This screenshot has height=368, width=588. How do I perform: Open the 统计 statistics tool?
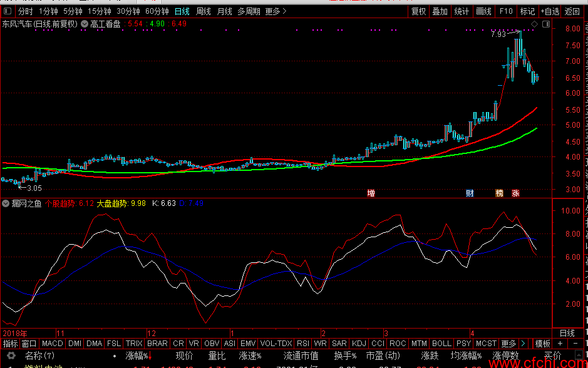(462, 12)
